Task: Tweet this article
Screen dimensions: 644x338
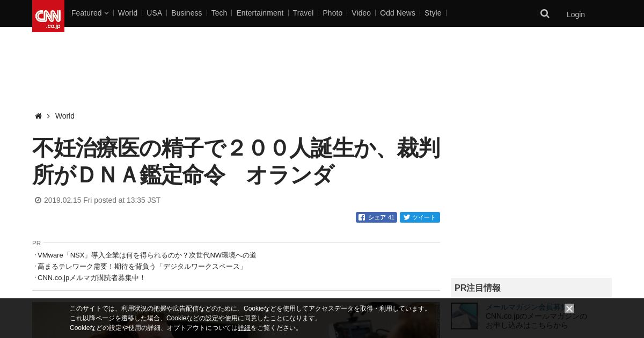Action: coord(420,217)
